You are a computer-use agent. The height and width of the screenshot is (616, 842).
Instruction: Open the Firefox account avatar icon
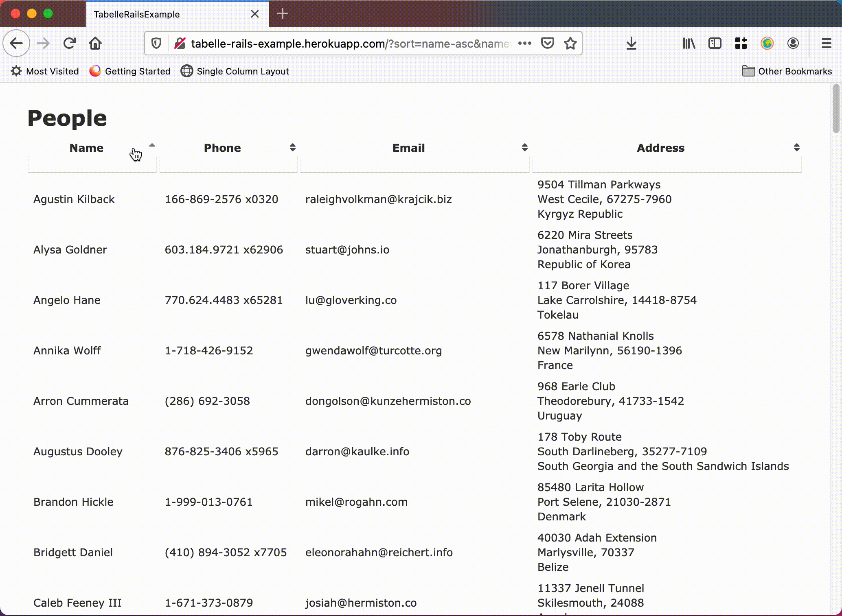click(793, 43)
